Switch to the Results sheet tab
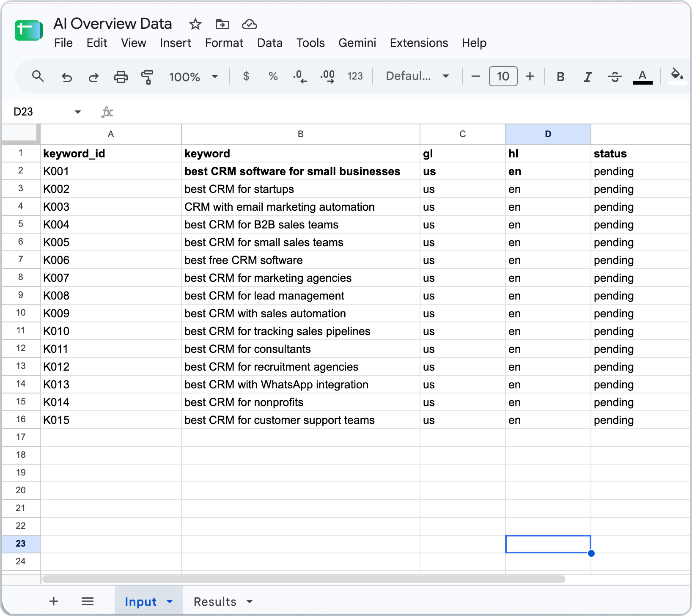The image size is (692, 616). tap(215, 601)
